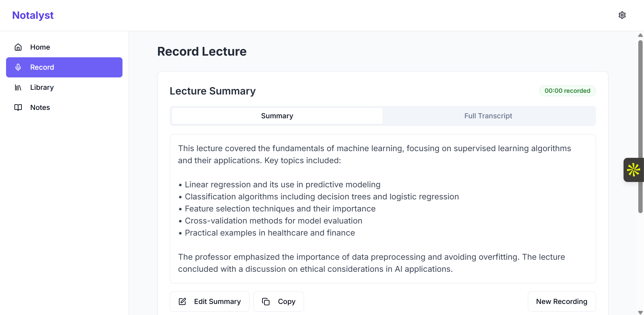This screenshot has width=644, height=315.
Task: Click the microphone icon in sidebar
Action: pyautogui.click(x=18, y=67)
